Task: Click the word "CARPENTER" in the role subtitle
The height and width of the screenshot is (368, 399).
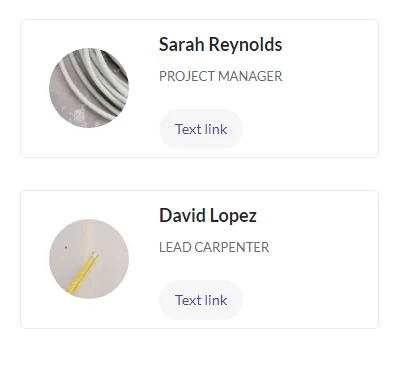Action: 232,247
